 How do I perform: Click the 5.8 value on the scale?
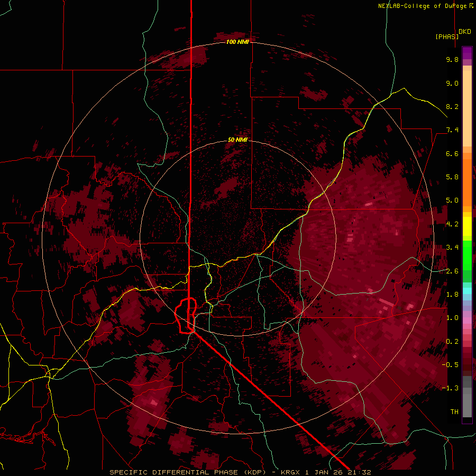pos(452,177)
